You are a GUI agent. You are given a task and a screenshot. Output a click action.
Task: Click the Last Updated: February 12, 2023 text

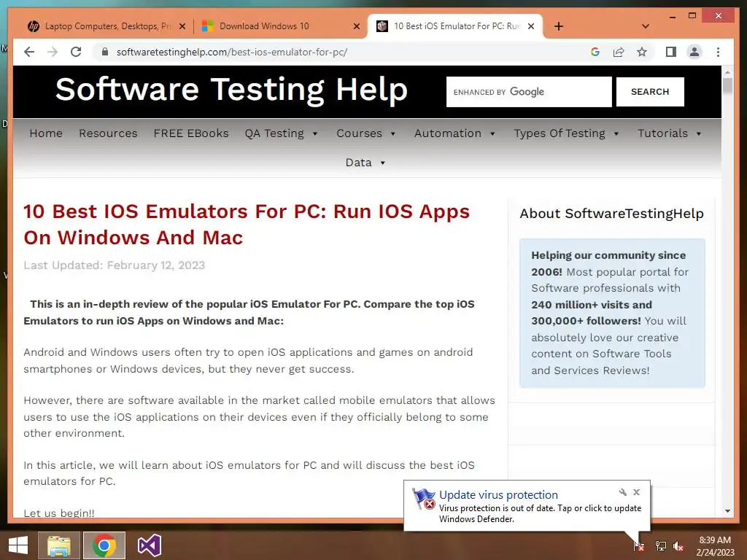[x=115, y=265]
